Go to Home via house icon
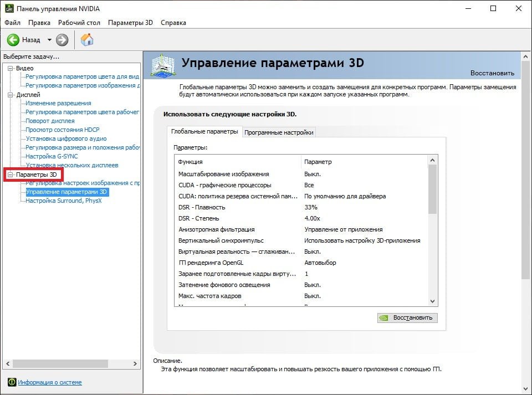The width and height of the screenshot is (532, 395). tap(87, 40)
